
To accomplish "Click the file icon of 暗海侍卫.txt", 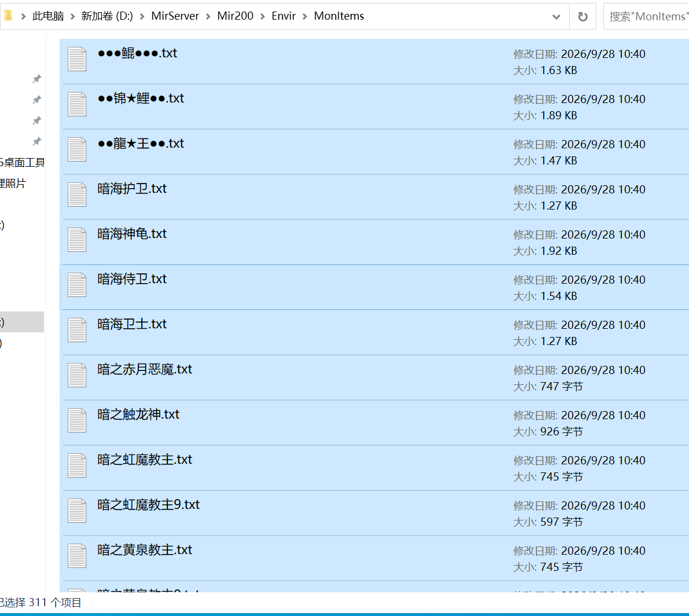I will [x=77, y=285].
